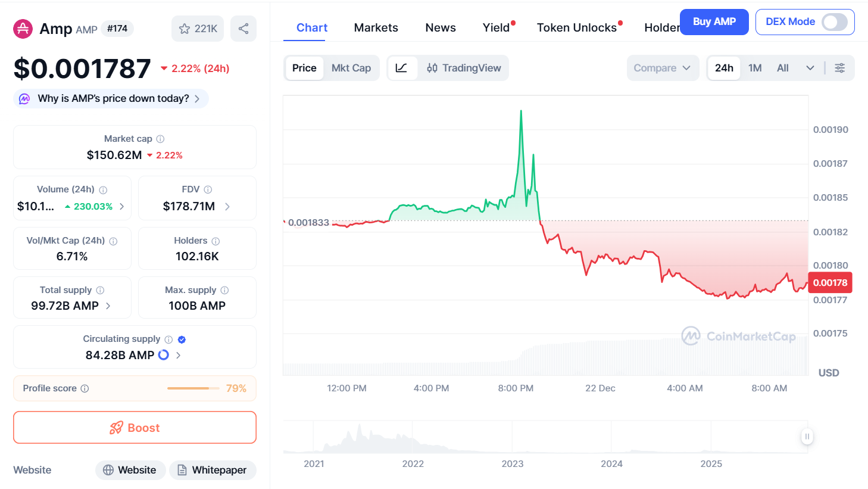The width and height of the screenshot is (868, 489).
Task: Switch chart to Mkt Cap view
Action: (351, 68)
